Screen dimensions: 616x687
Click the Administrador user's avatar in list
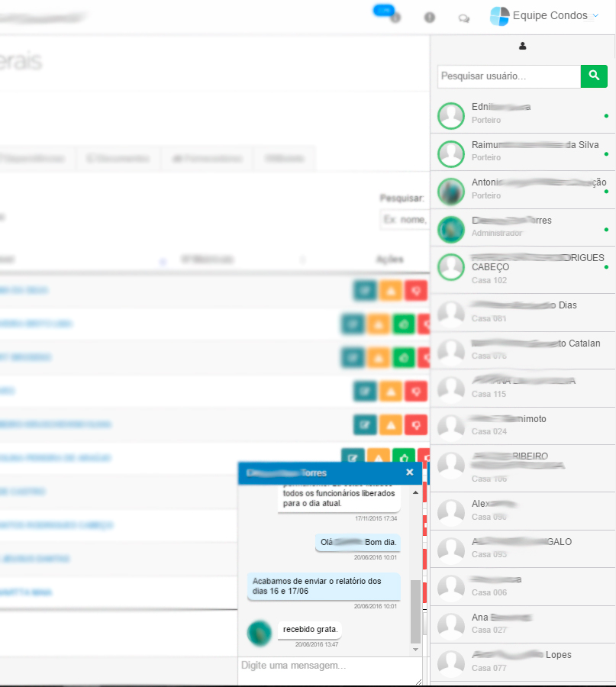tap(451, 229)
